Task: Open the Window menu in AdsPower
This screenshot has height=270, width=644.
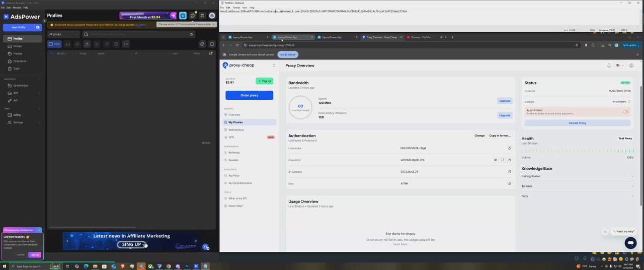Action: point(17,8)
